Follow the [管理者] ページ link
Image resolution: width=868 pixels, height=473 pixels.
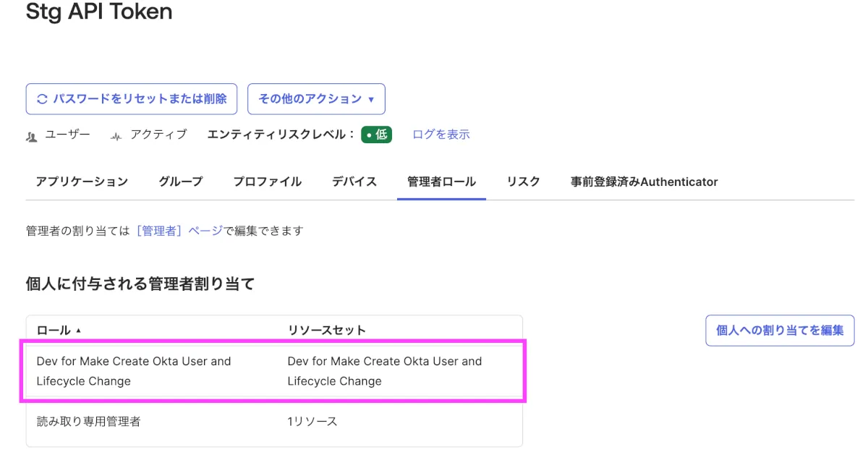tap(179, 231)
